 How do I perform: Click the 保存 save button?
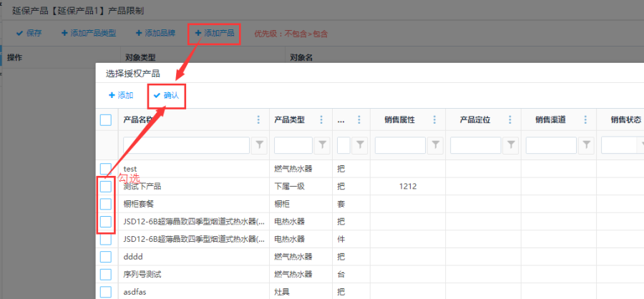pyautogui.click(x=29, y=33)
